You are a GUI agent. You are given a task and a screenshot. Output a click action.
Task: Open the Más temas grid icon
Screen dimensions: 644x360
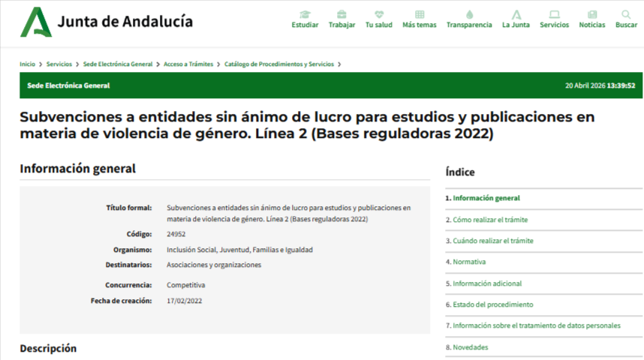[x=420, y=15]
